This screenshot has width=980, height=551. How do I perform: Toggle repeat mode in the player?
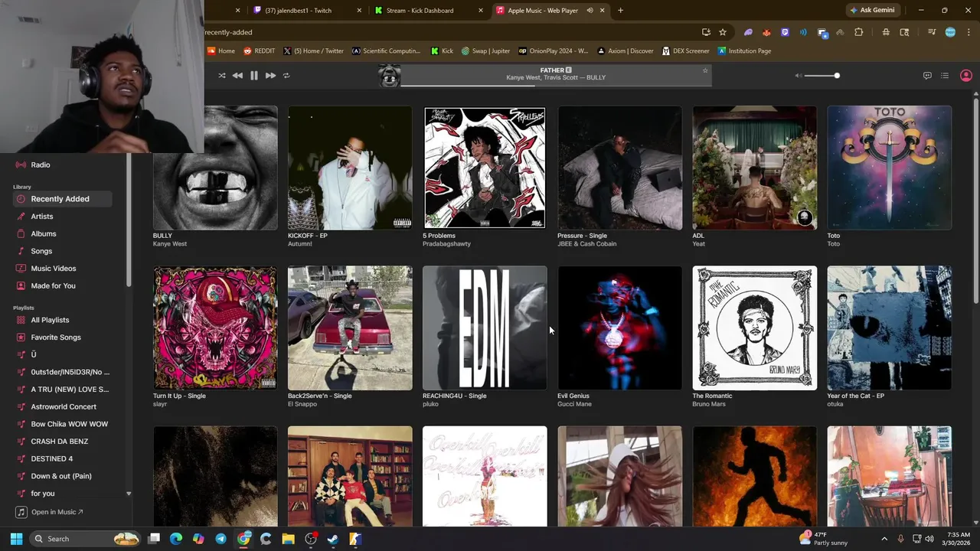tap(286, 76)
